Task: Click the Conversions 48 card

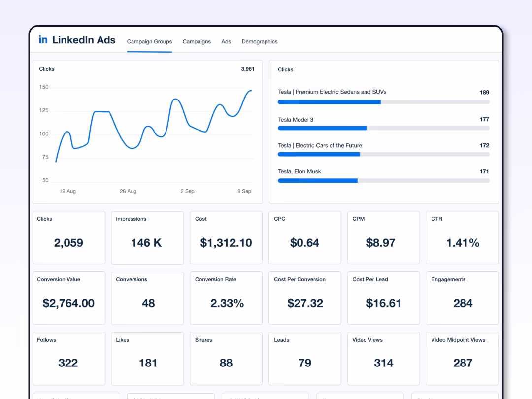Action: click(148, 298)
